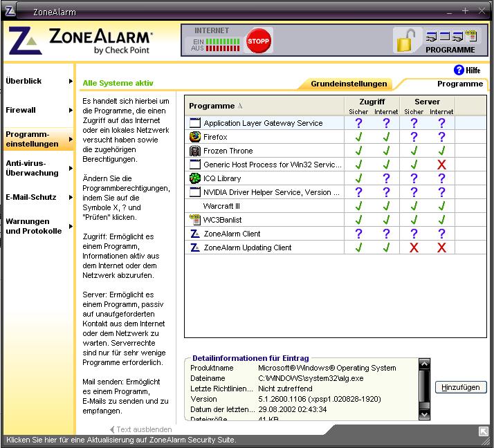The image size is (494, 448).
Task: Click the ICQ Library program icon
Action: point(195,178)
